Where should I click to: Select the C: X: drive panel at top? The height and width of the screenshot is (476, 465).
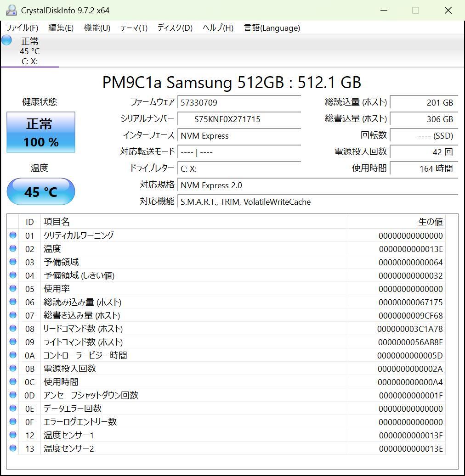coord(29,51)
